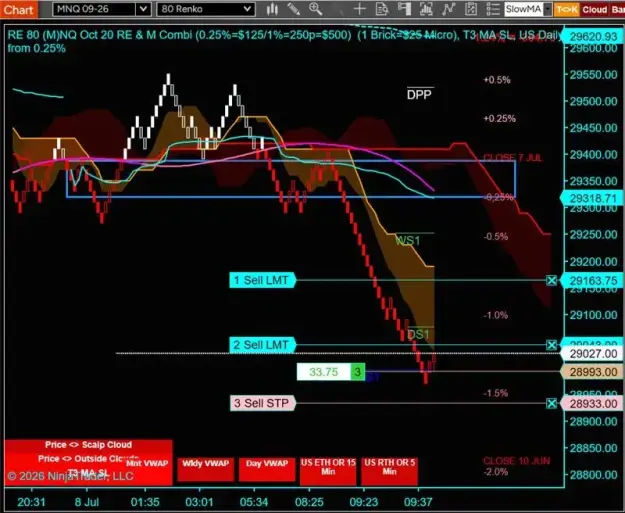Toggle the chart trader flag icon
This screenshot has width=625, height=513.
coord(404,9)
